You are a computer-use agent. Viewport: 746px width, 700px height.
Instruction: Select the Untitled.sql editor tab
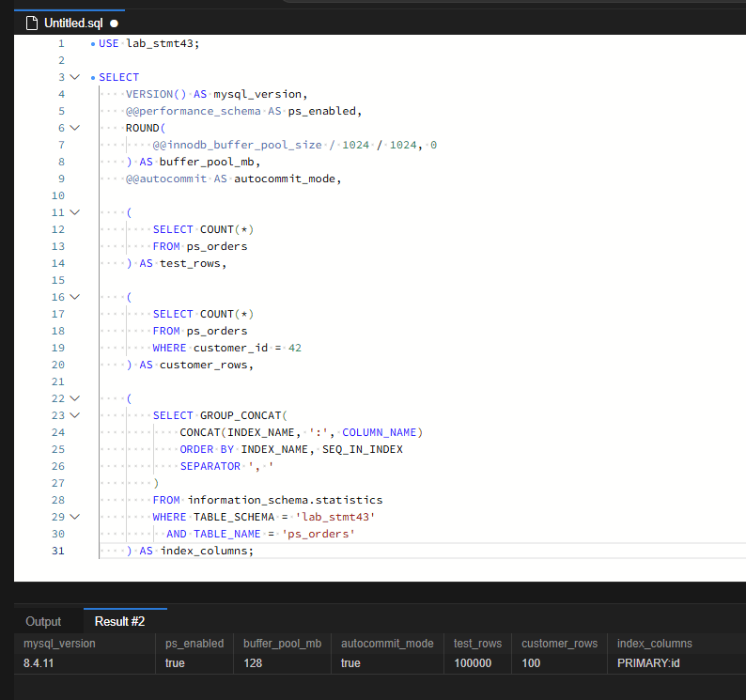70,23
